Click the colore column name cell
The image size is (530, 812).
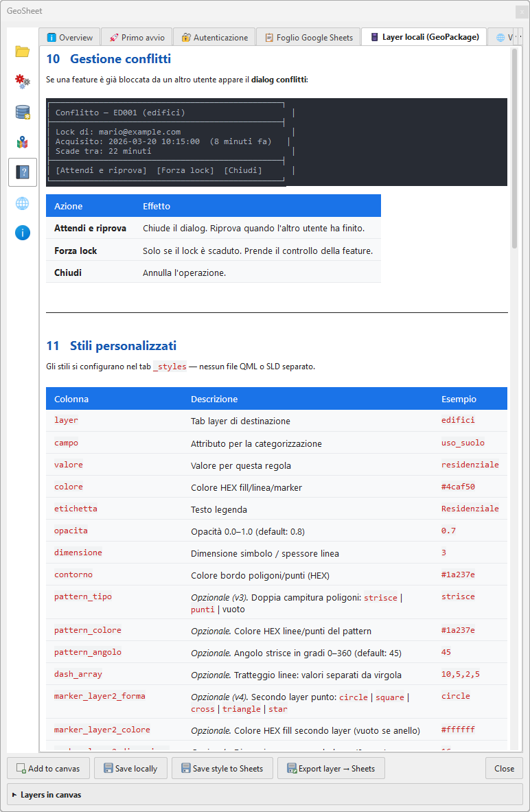pos(69,487)
